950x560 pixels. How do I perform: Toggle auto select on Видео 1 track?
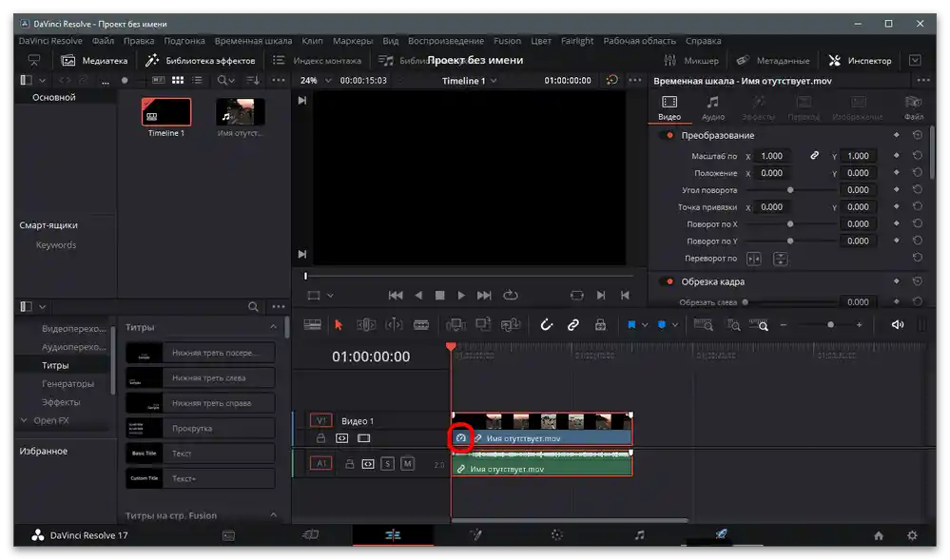click(341, 438)
